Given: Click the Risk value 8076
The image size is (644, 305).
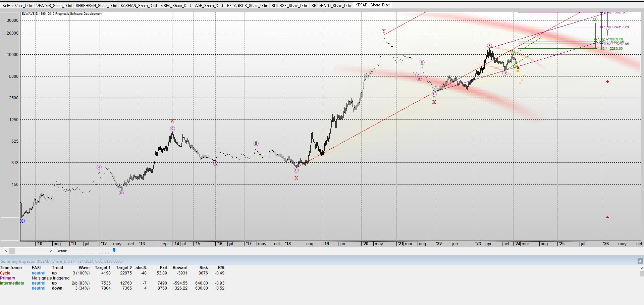Looking at the screenshot, I should tap(203, 273).
